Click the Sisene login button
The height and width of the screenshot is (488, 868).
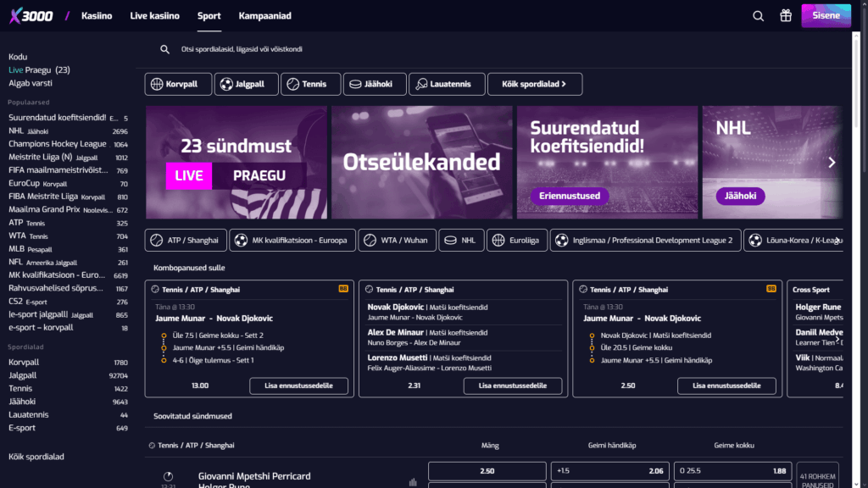coord(826,15)
